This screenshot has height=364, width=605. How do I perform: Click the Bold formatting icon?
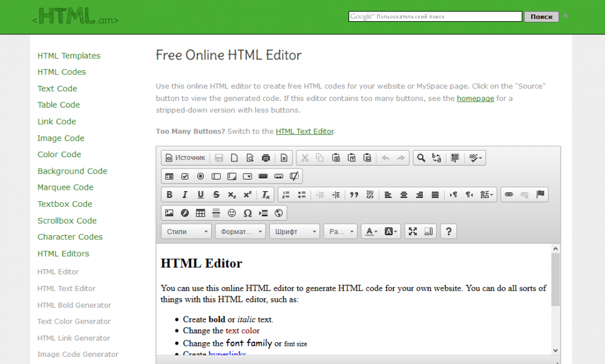click(169, 195)
